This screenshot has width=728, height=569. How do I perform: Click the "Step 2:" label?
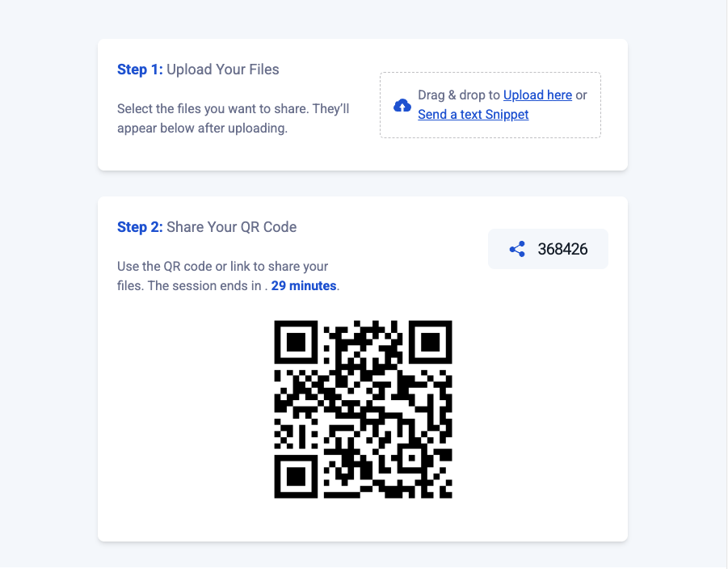coord(140,227)
